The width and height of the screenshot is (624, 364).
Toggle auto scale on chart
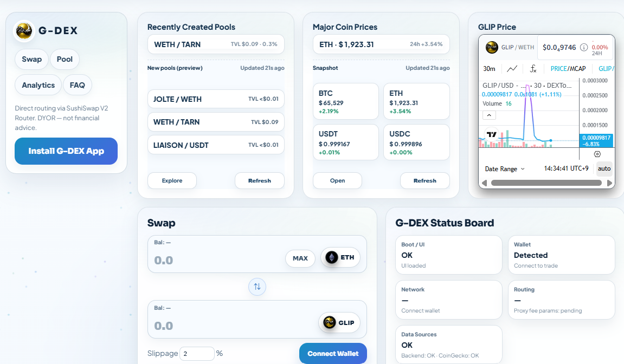point(604,168)
